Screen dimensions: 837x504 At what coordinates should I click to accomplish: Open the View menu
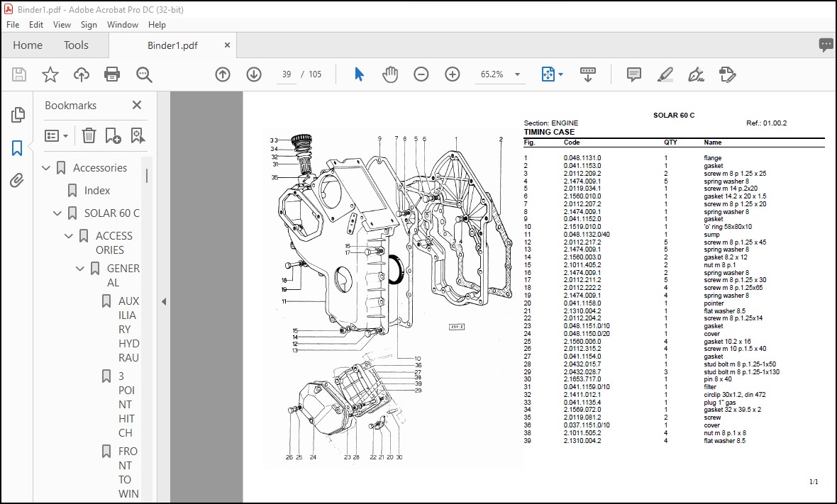pyautogui.click(x=62, y=25)
